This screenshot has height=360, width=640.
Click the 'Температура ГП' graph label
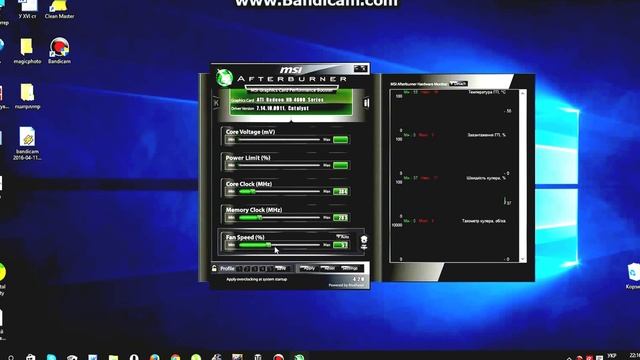(x=487, y=92)
